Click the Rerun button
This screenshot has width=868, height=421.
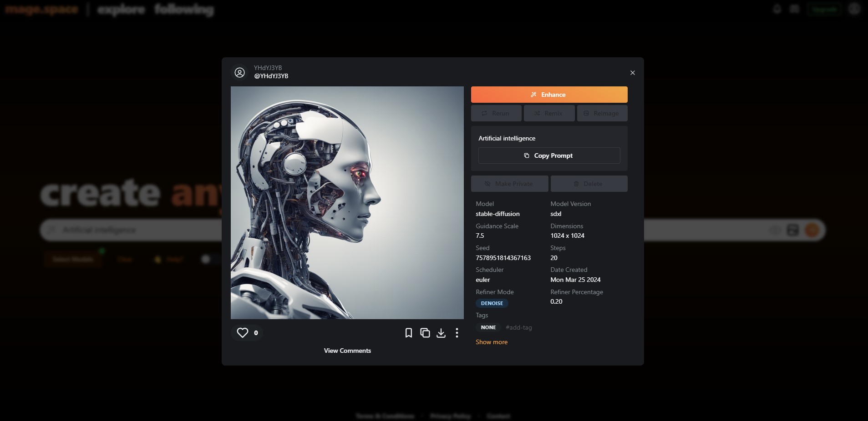coord(496,113)
